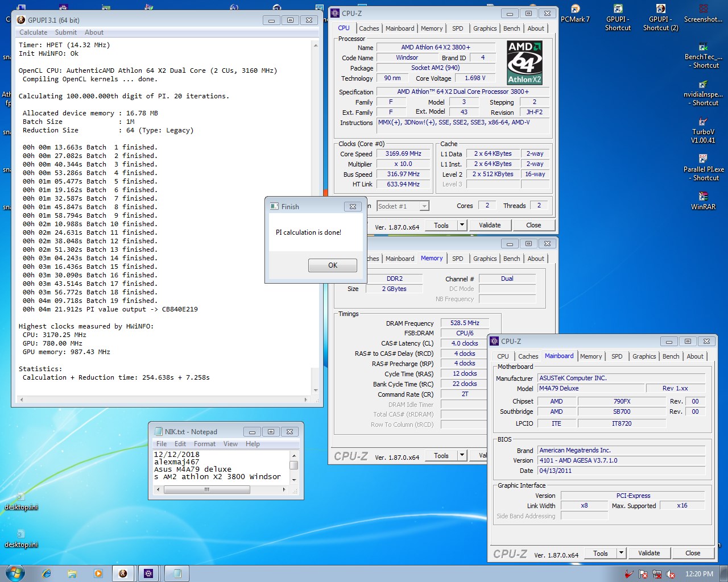Select CPU tab in CPU-Z Mainboard window
Screen dimensions: 728x582
pyautogui.click(x=503, y=356)
